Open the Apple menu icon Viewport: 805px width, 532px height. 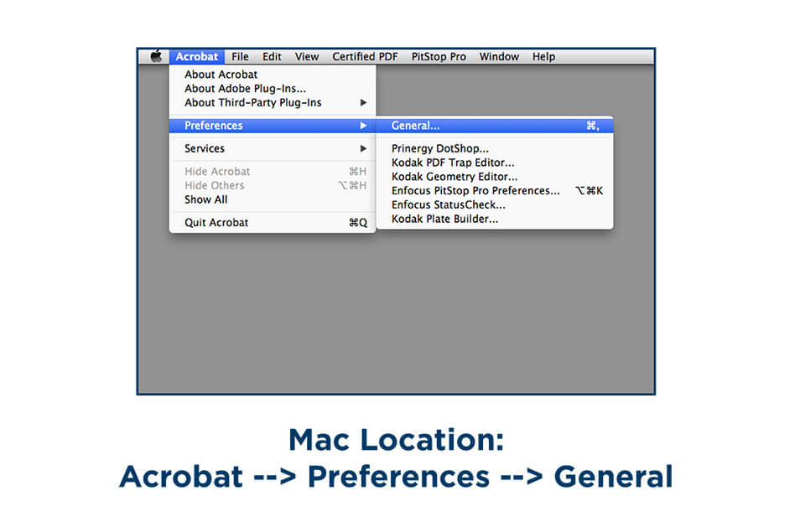pyautogui.click(x=156, y=56)
